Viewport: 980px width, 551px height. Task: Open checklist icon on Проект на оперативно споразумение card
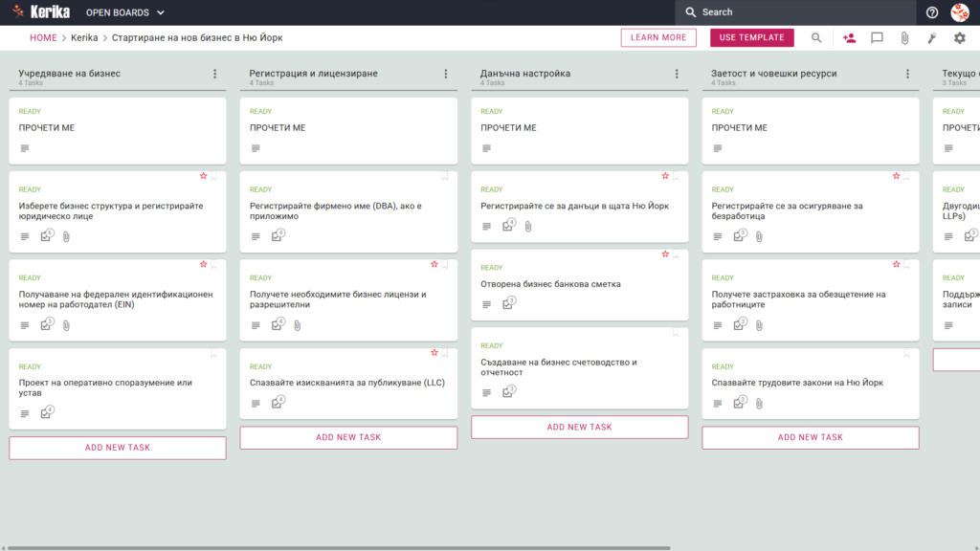coord(47,412)
